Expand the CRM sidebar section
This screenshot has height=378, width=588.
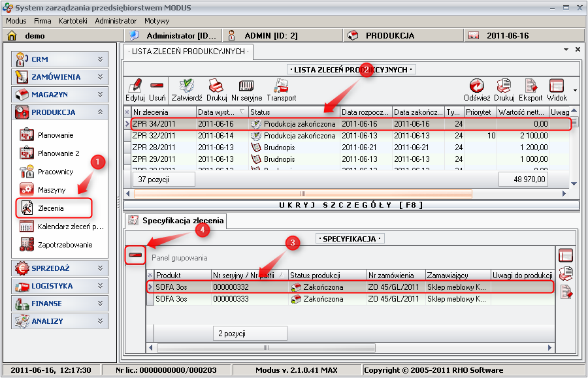(59, 59)
